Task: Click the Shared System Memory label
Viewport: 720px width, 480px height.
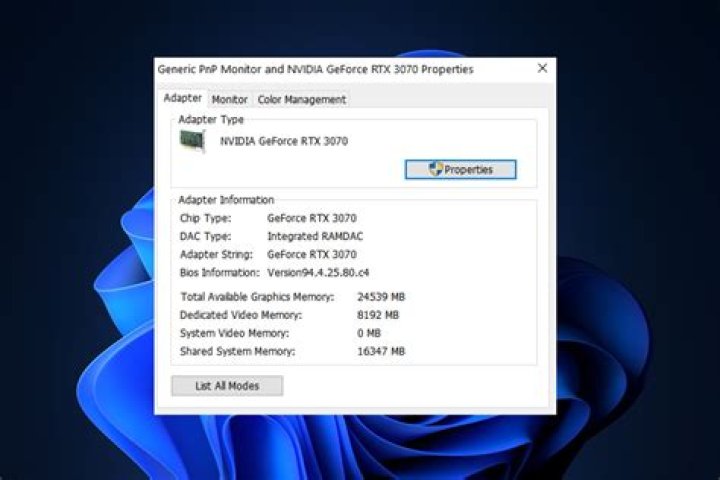Action: [237, 351]
